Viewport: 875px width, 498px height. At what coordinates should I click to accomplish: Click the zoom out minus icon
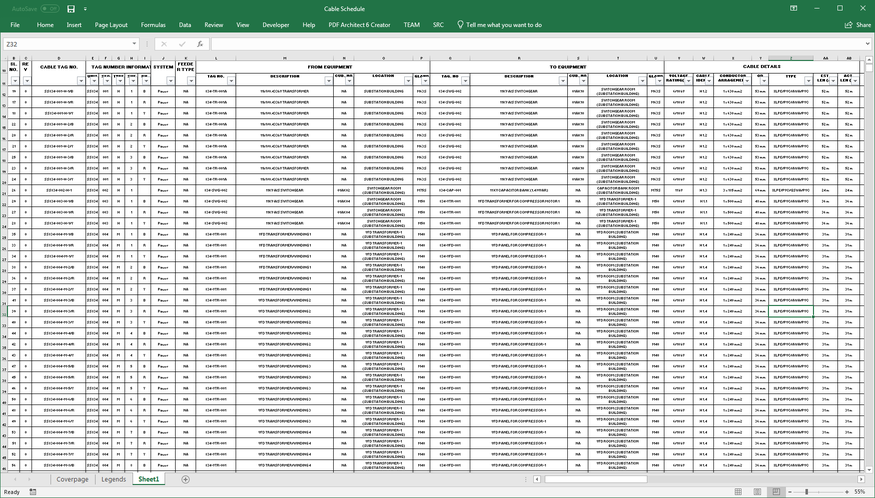[790, 492]
